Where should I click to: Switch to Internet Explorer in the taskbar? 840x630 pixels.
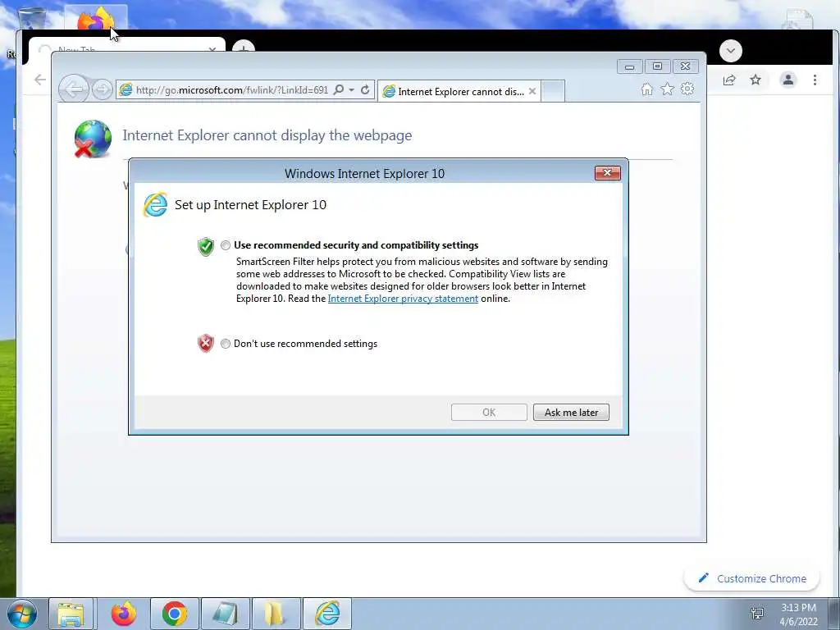pos(327,614)
